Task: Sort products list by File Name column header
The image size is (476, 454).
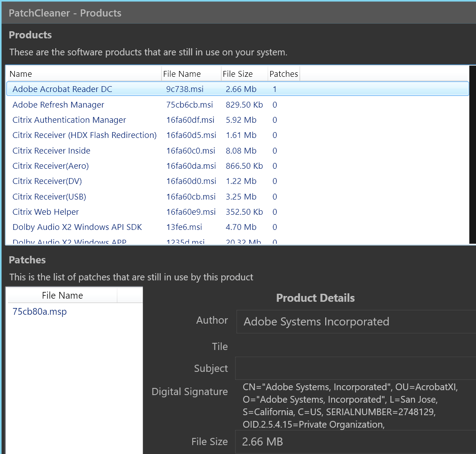Action: tap(191, 74)
